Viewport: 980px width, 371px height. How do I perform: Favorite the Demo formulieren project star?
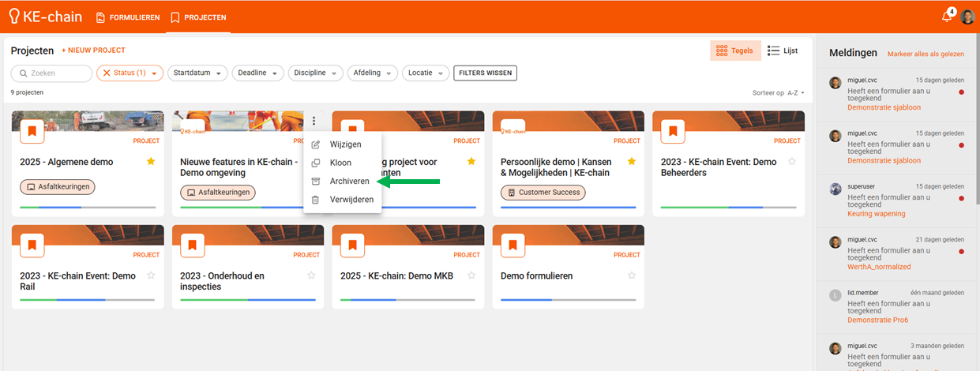coord(631,275)
